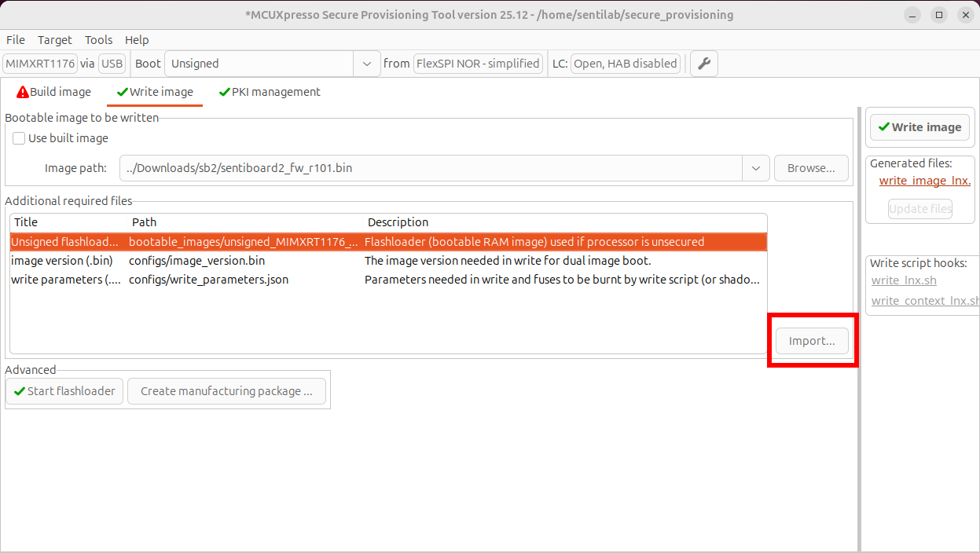
Task: Select the write parameters row
Action: coord(388,280)
